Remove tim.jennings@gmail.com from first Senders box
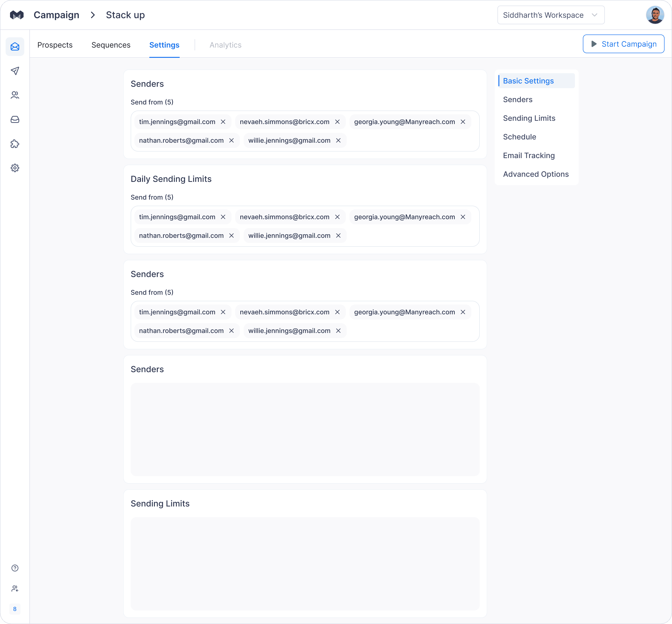The width and height of the screenshot is (672, 624). 223,122
